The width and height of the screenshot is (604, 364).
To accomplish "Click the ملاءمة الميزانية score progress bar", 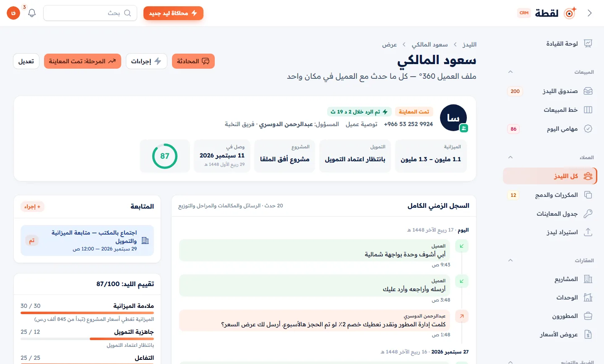I will 87,312.
